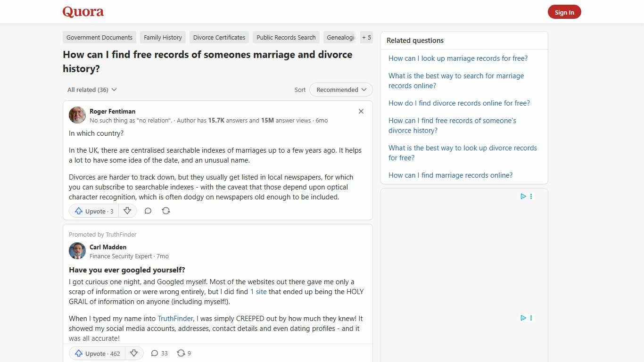This screenshot has width=644, height=362.
Task: Open the Public Records Search topic
Action: [286, 37]
